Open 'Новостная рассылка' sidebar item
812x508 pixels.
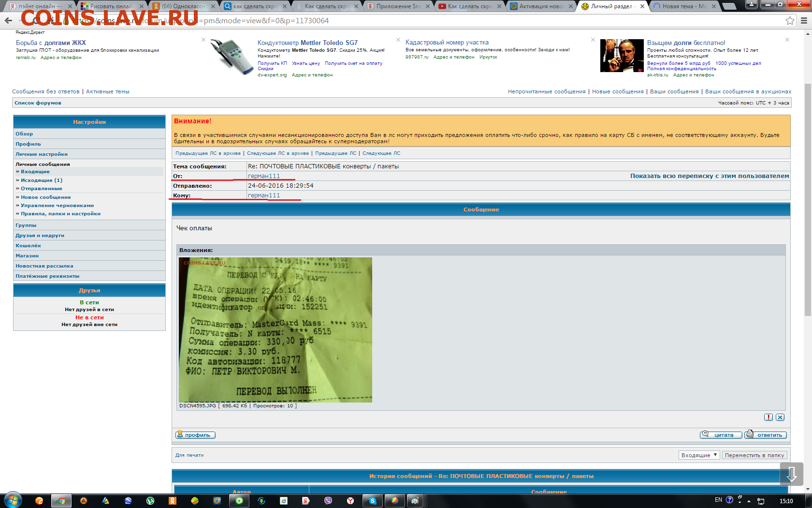coord(44,266)
